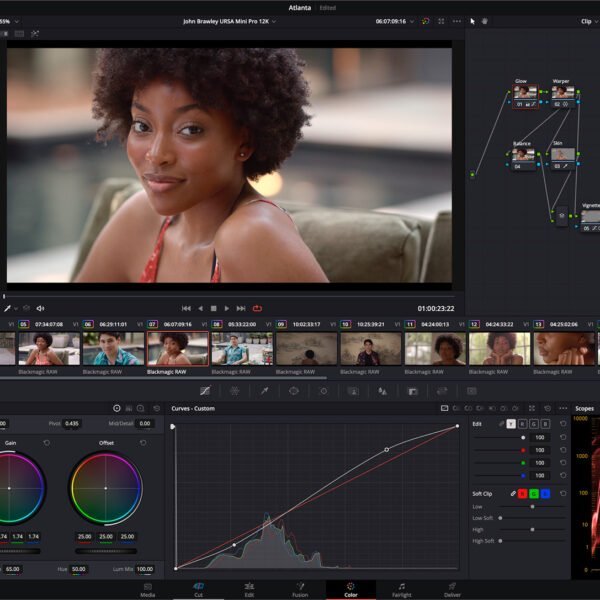Mute viewer audio with speaker icon
Image resolution: width=600 pixels, height=600 pixels.
pyautogui.click(x=40, y=308)
